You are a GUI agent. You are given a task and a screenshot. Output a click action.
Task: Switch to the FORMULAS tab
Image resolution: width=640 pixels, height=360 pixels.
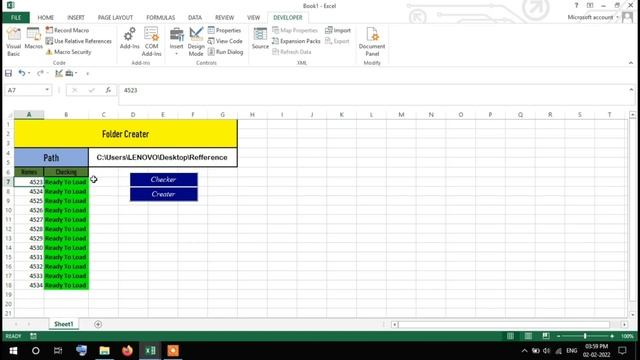point(160,18)
